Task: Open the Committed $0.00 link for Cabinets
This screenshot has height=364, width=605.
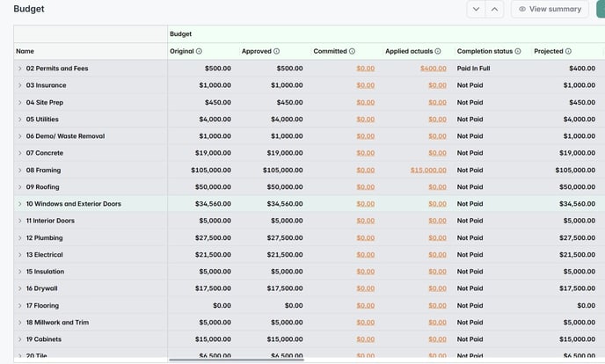Action: pyautogui.click(x=366, y=339)
